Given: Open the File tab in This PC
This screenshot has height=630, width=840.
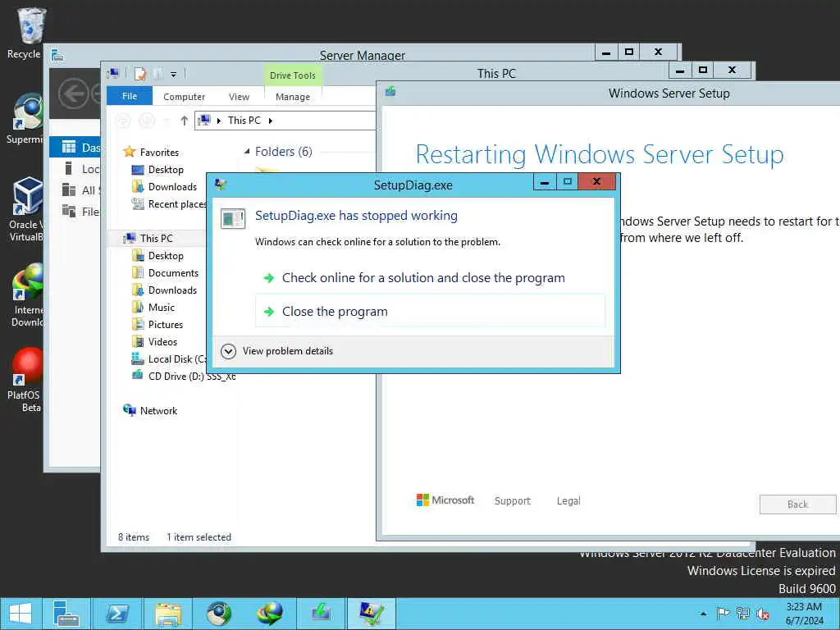Looking at the screenshot, I should click(130, 96).
